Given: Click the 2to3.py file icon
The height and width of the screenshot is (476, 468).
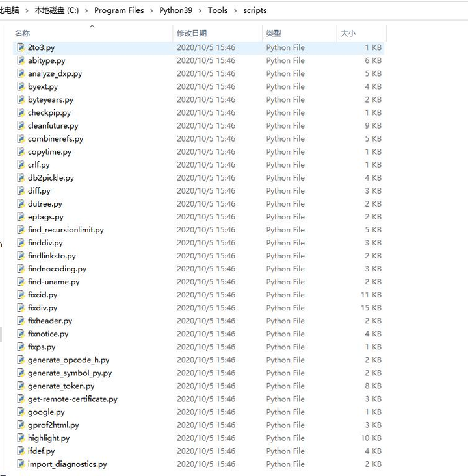Looking at the screenshot, I should click(x=21, y=47).
